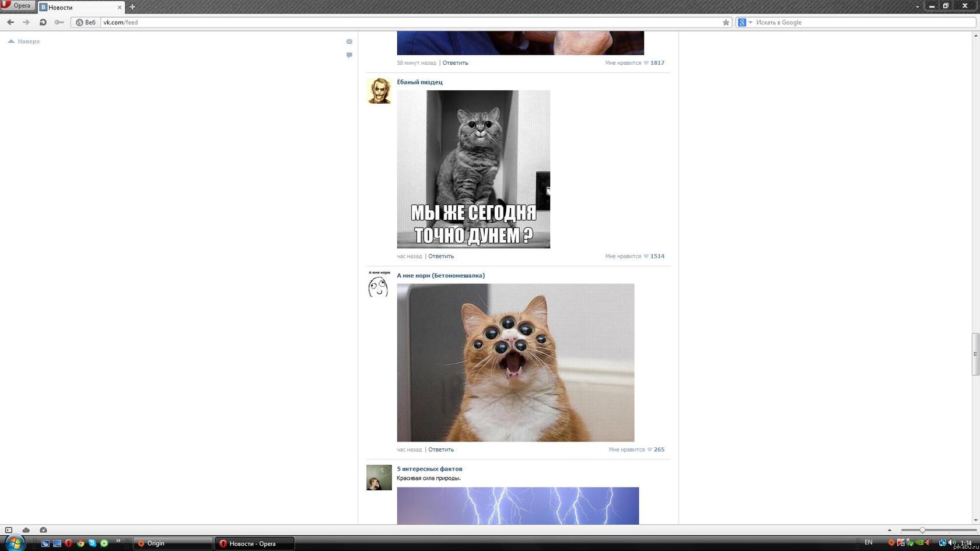This screenshot has width=980, height=551.
Task: Expand hidden Quick Launch taskbar icons
Action: coord(118,541)
